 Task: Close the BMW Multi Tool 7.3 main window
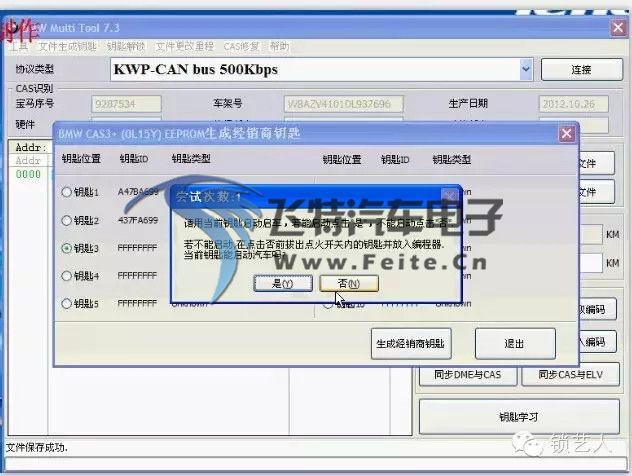pyautogui.click(x=618, y=28)
